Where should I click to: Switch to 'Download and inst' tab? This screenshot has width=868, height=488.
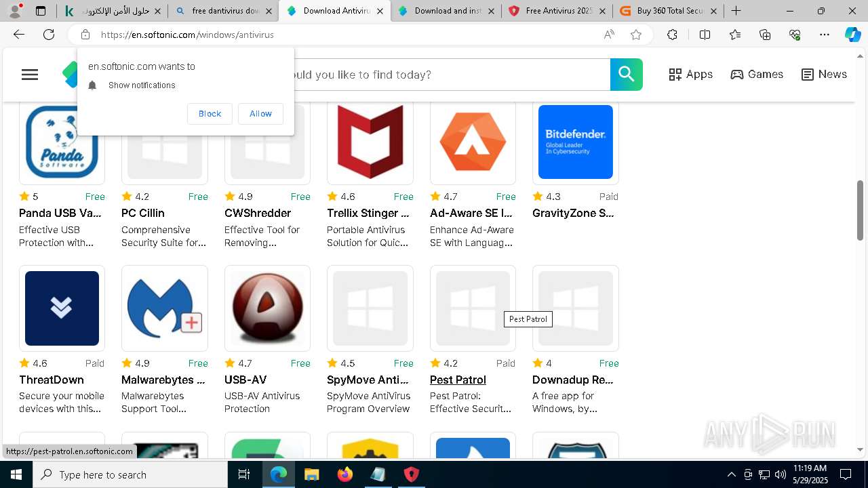pyautogui.click(x=445, y=11)
